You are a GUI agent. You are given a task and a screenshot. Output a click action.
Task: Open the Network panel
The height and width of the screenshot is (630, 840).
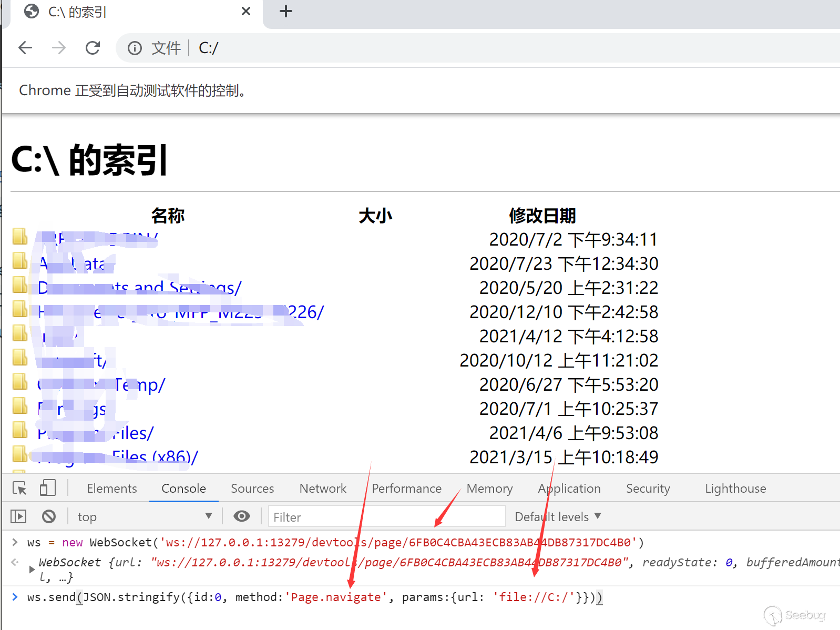pos(323,489)
